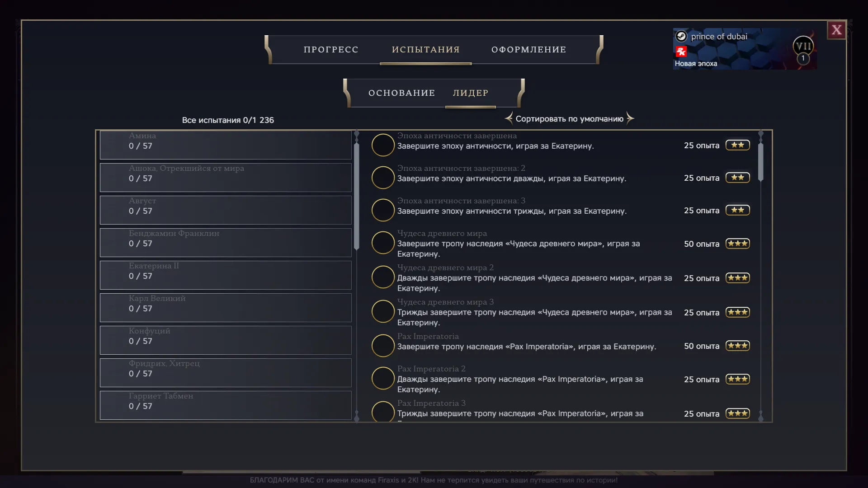Switch to the ПРОГРЕСС tab
This screenshot has height=488, width=868.
331,50
